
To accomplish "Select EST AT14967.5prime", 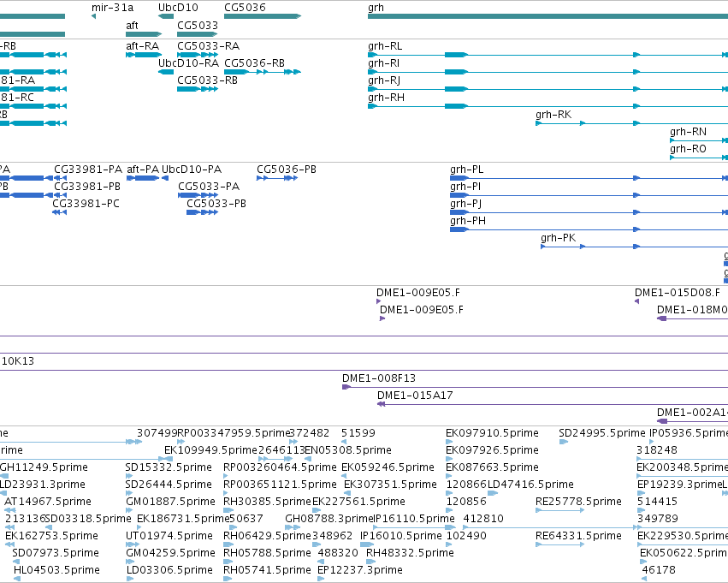I will click(48, 503).
